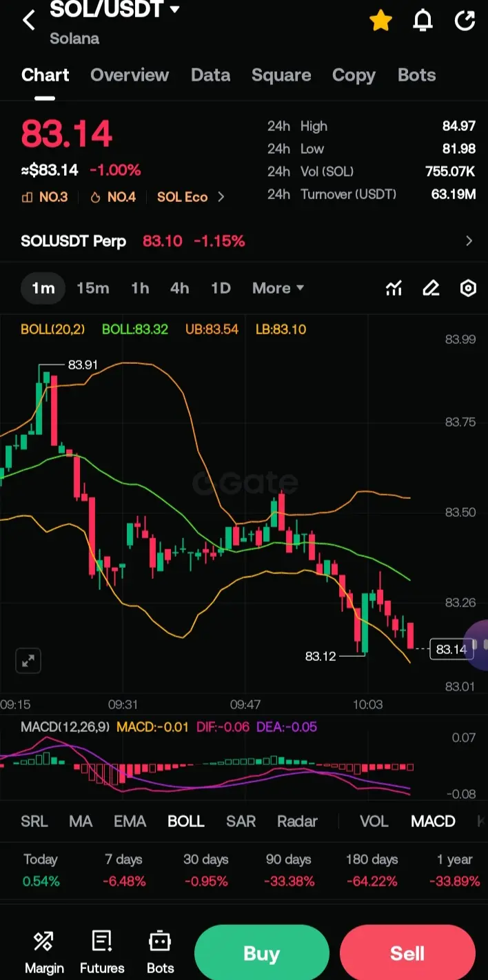Tap the 7 days -6.48% performance

[x=123, y=870]
